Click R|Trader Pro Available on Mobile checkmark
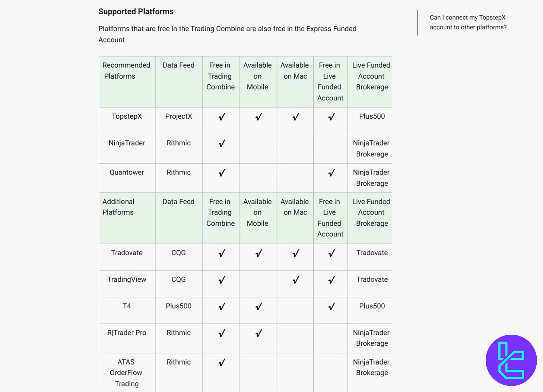The image size is (543, 392). 259,333
